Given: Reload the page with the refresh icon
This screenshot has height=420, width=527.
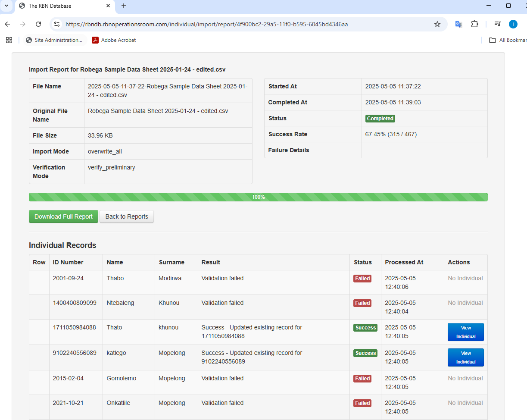Looking at the screenshot, I should click(x=38, y=24).
